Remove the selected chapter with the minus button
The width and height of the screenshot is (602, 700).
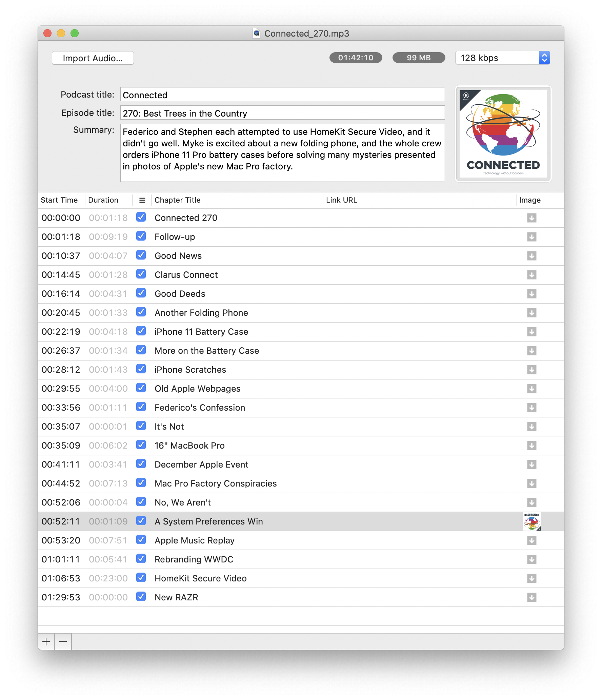click(x=63, y=641)
